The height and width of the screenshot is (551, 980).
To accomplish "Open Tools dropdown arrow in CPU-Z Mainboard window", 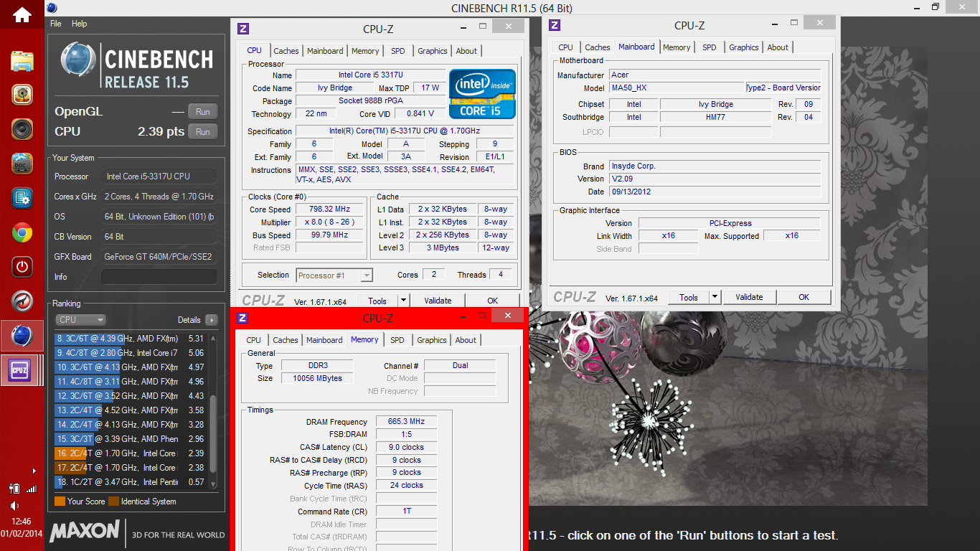I will coord(715,297).
